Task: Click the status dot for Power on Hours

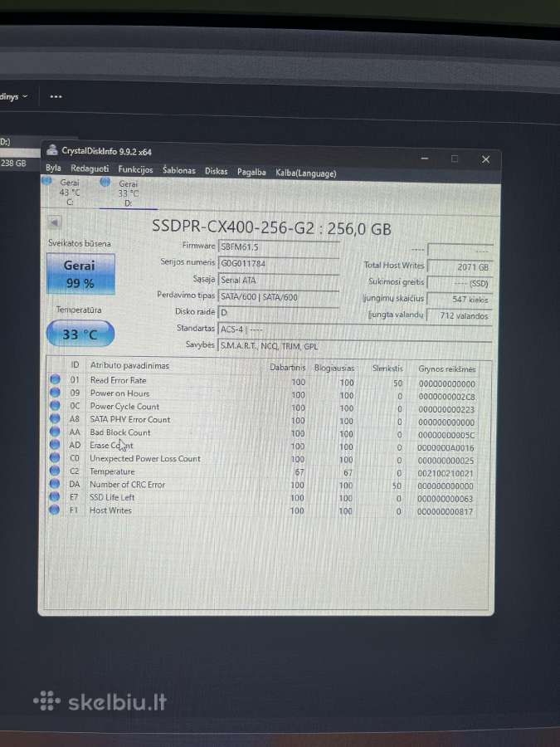Action: click(x=56, y=392)
